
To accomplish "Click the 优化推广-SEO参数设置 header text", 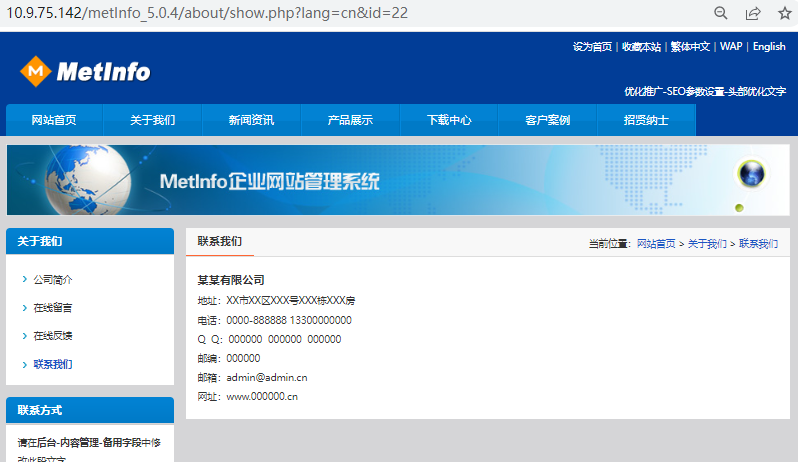I will [x=705, y=92].
